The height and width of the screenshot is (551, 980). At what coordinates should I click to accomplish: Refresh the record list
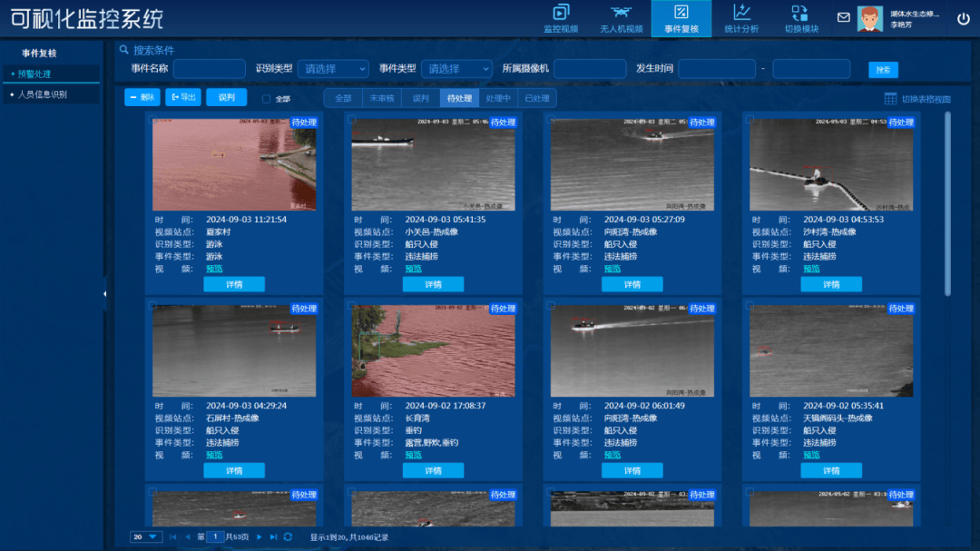[x=289, y=537]
